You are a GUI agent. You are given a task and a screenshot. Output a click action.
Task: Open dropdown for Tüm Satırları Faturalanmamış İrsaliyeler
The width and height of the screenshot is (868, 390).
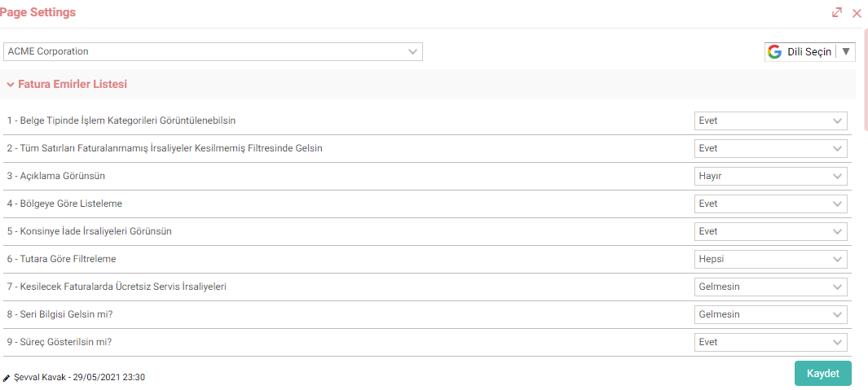click(770, 148)
